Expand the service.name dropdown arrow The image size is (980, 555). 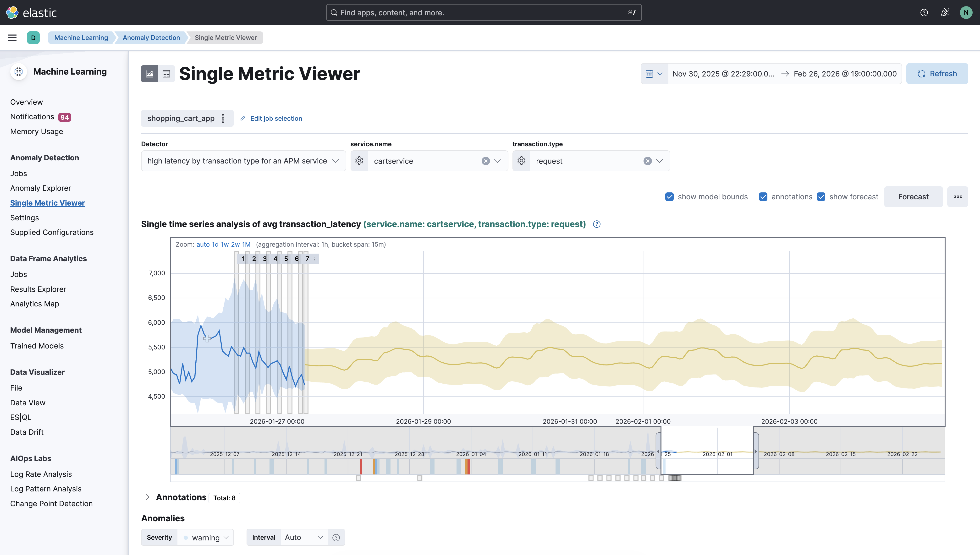[x=497, y=161]
